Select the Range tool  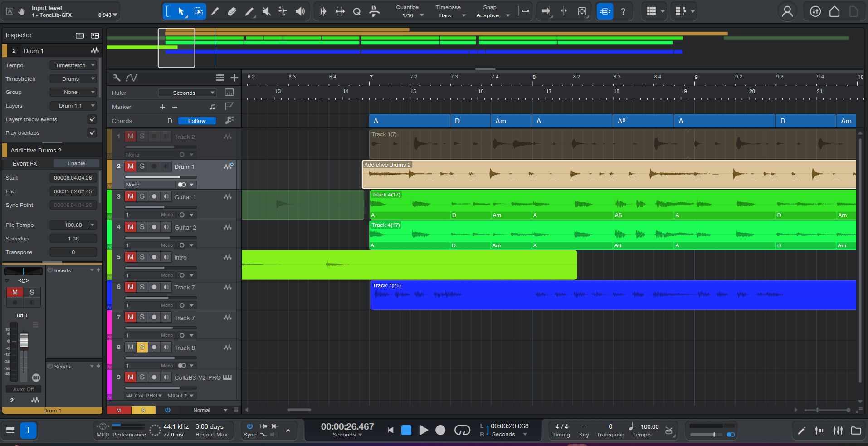(x=198, y=11)
